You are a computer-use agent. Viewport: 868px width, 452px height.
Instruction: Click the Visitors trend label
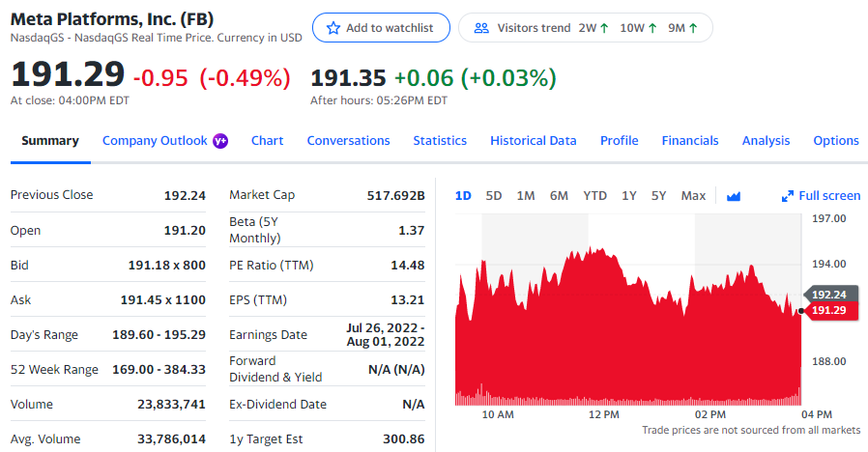534,28
